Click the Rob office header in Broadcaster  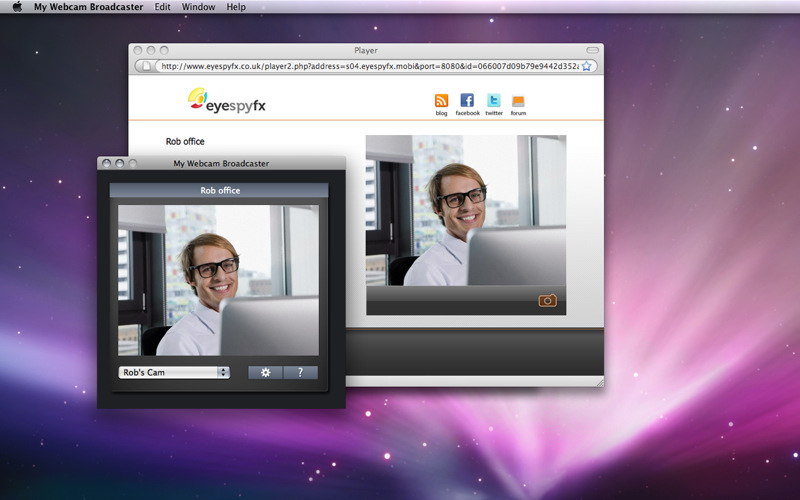coord(219,190)
